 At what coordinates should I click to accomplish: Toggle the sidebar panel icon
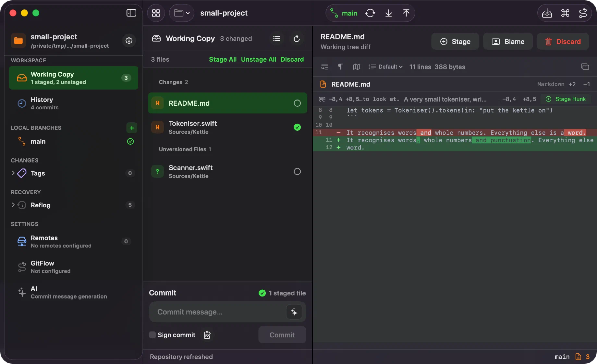131,13
